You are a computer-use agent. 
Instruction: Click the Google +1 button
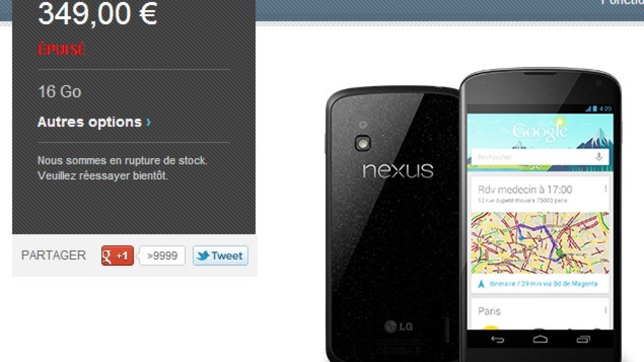[x=118, y=256]
